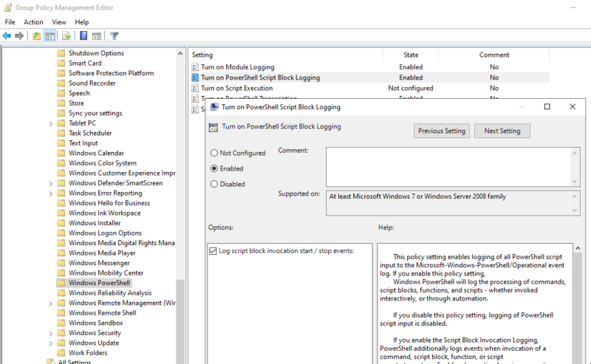The image size is (591, 364).
Task: Click the Back arrow toolbar icon
Action: 7,35
